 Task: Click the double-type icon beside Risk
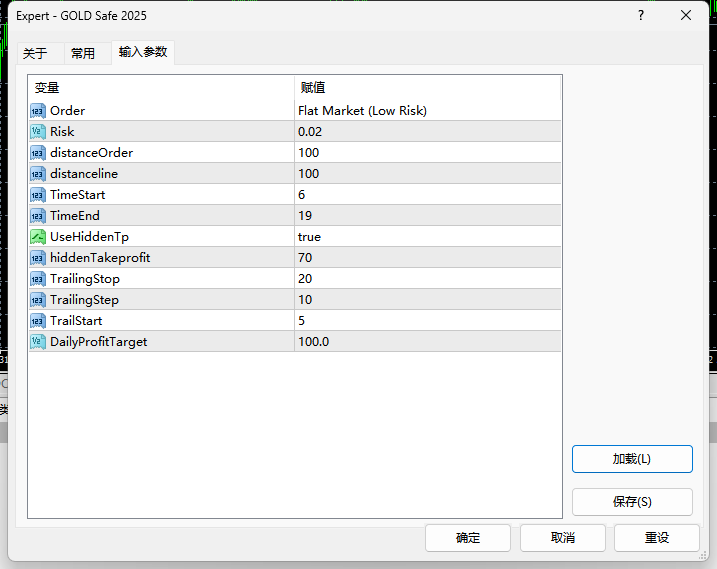point(38,132)
